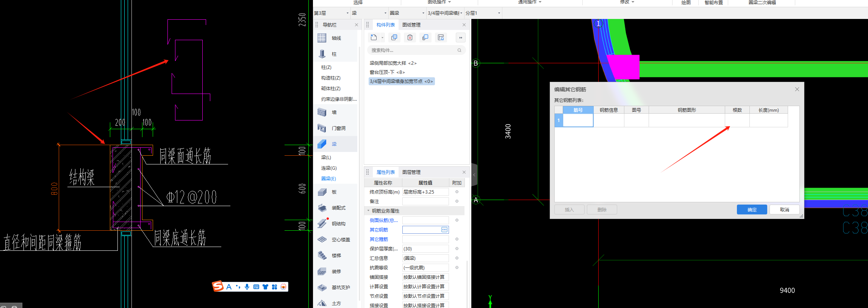Select the 梁 (beam) category icon
The width and height of the screenshot is (868, 308).
coord(322,144)
